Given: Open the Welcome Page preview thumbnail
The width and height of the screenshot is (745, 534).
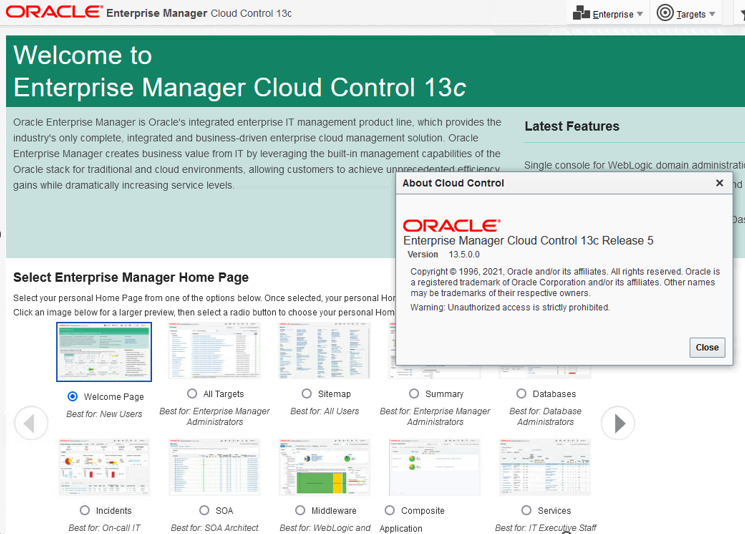Looking at the screenshot, I should click(x=104, y=352).
